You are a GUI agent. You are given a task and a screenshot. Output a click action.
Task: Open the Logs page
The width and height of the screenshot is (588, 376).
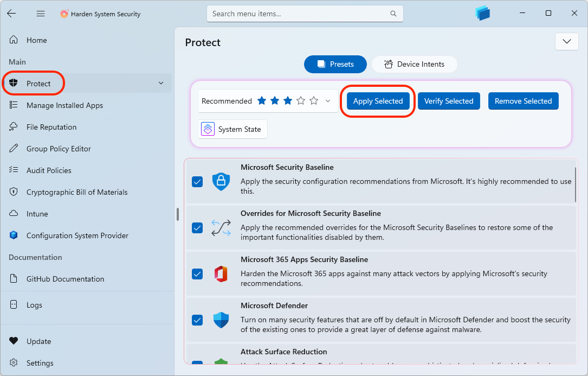[87, 304]
